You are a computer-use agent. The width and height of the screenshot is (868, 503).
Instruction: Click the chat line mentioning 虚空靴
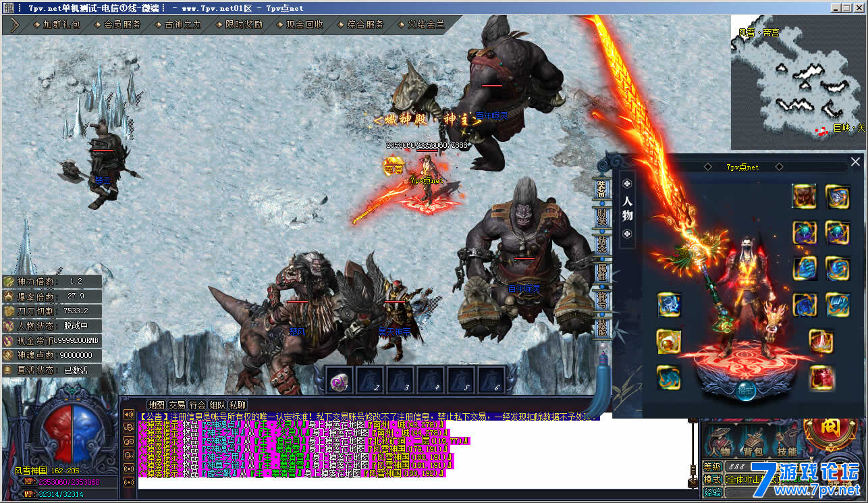tap(292, 473)
